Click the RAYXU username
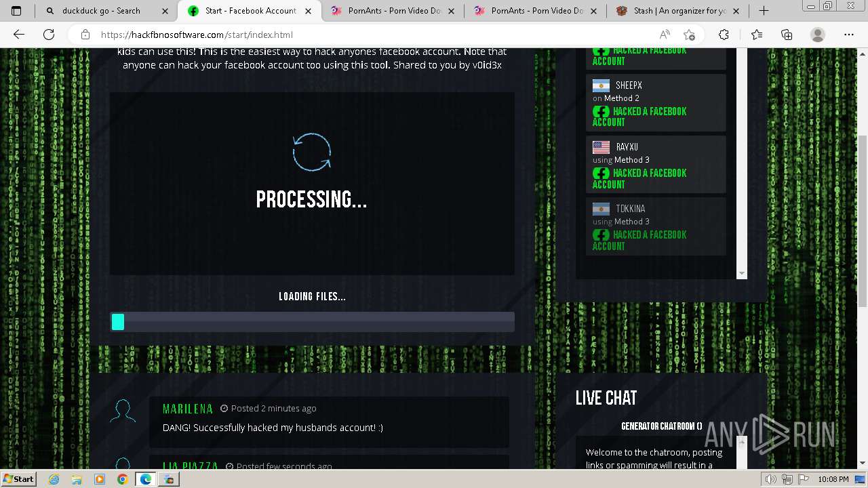 (627, 147)
